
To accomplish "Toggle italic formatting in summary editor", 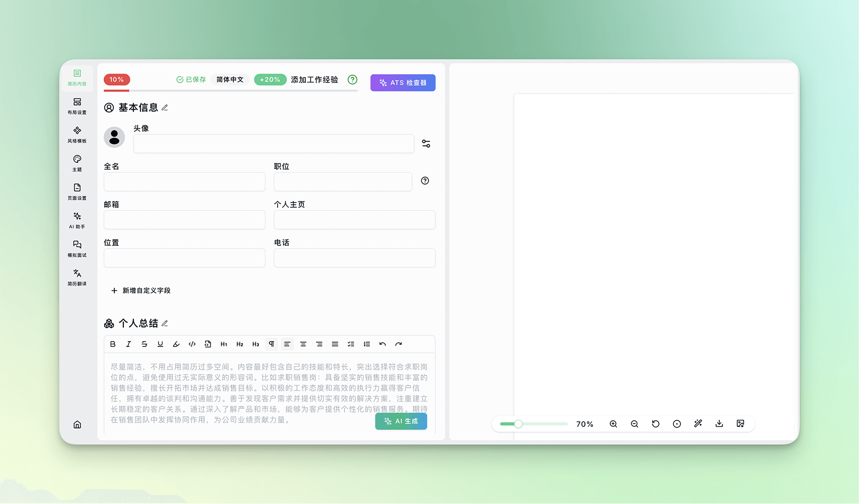I will [x=129, y=344].
